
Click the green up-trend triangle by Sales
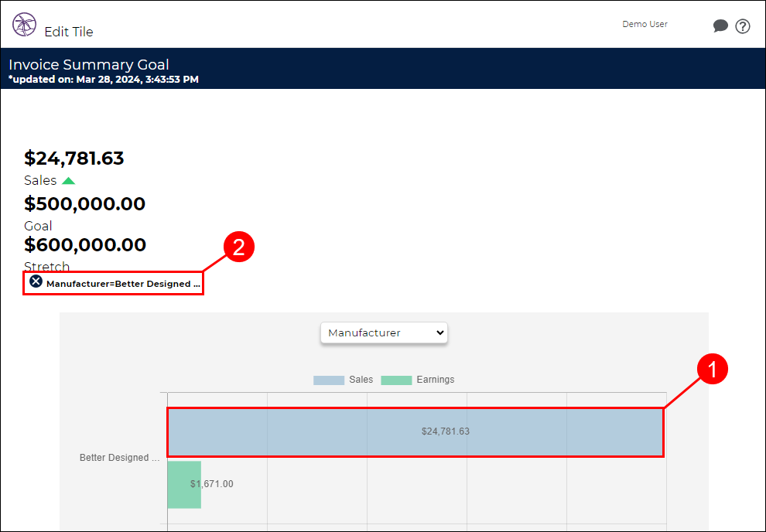point(68,181)
